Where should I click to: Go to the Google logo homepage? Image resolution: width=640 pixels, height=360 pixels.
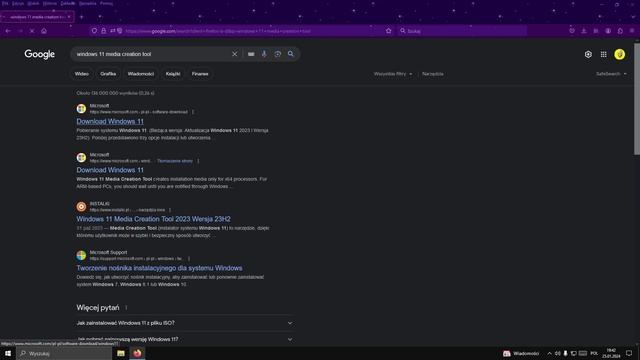(x=40, y=54)
